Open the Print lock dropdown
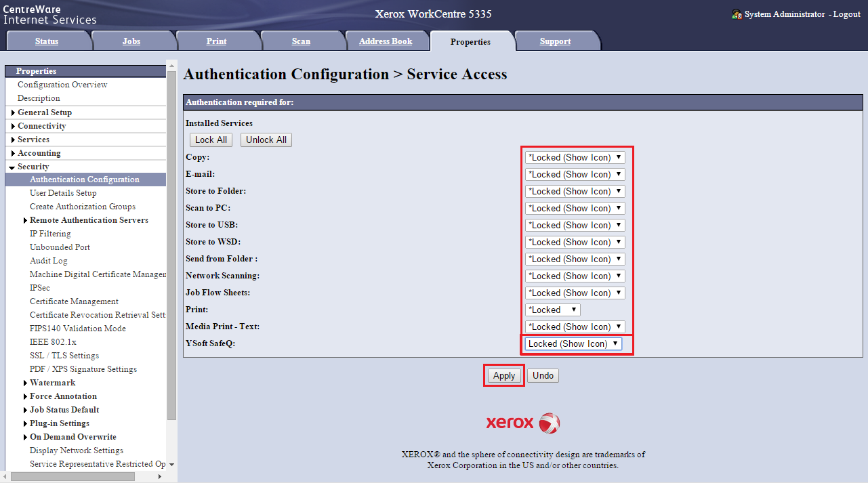The image size is (868, 483). 553,310
